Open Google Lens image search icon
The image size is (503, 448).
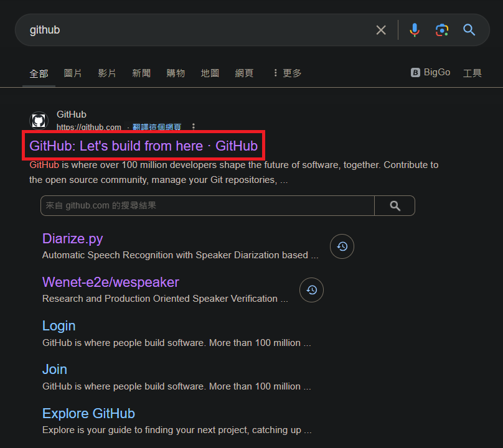point(442,30)
